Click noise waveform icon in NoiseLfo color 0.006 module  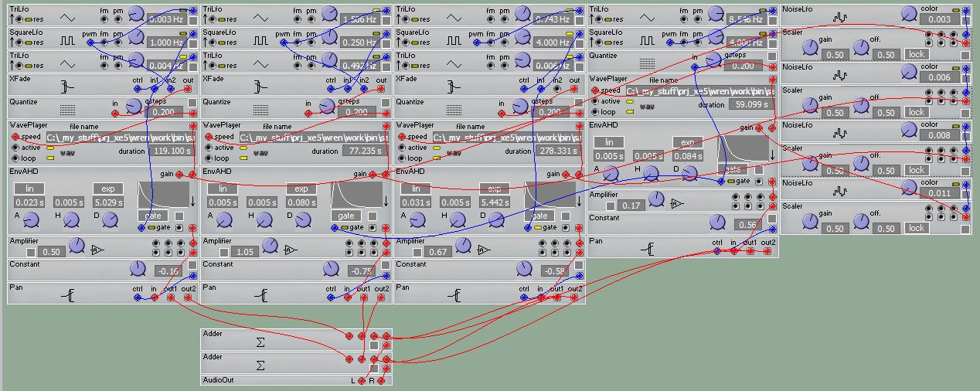tap(840, 75)
